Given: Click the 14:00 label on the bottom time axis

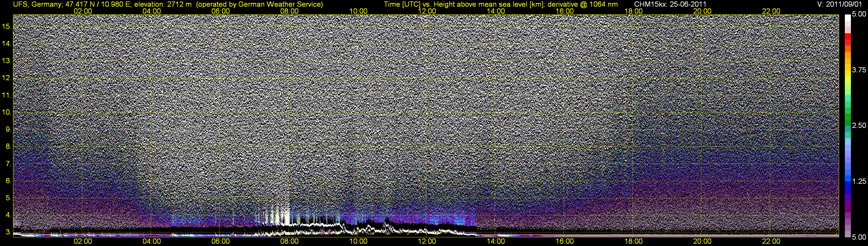Looking at the screenshot, I should click(496, 241).
